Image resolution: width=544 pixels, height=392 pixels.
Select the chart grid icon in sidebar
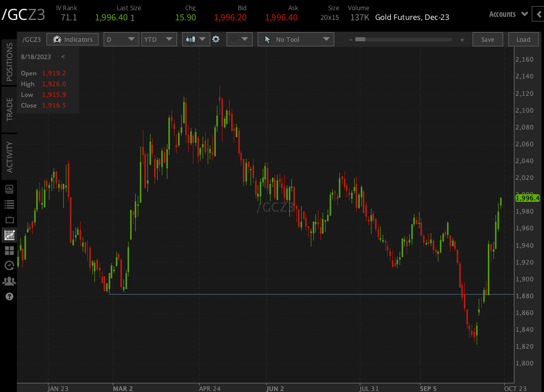click(x=9, y=235)
